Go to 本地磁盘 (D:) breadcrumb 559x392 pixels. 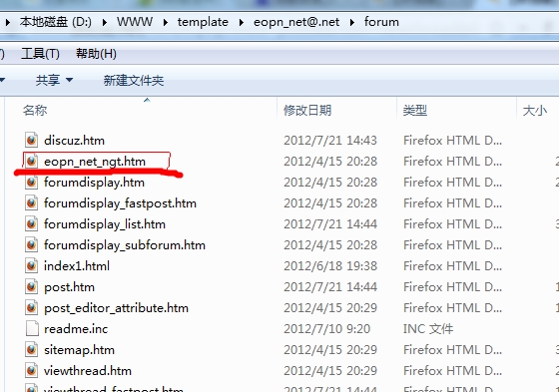(x=56, y=22)
